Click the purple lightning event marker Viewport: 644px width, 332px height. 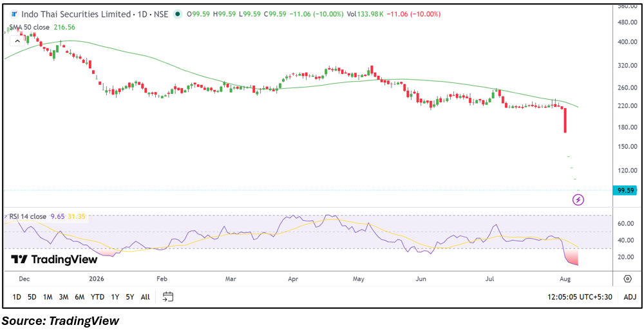click(x=578, y=200)
